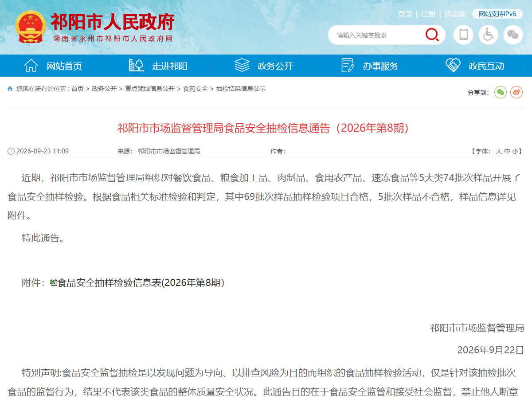532x399 pixels.
Task: Set font size to 中
Action: [507, 151]
